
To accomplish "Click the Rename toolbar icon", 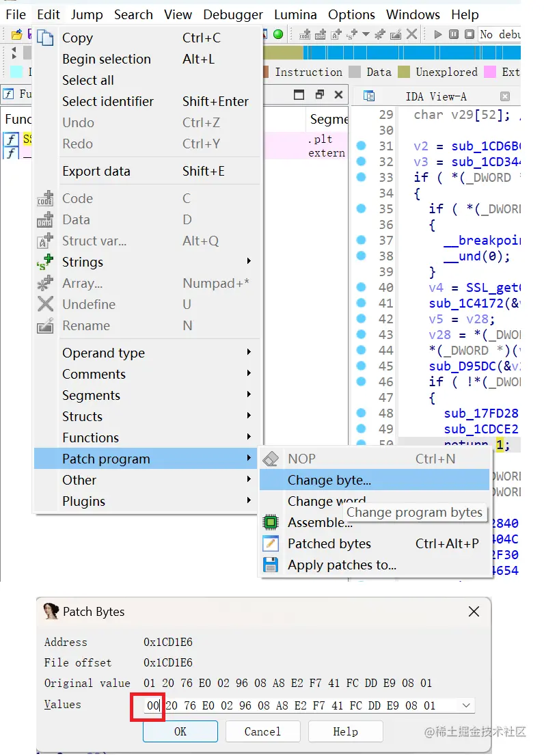I will pyautogui.click(x=396, y=34).
